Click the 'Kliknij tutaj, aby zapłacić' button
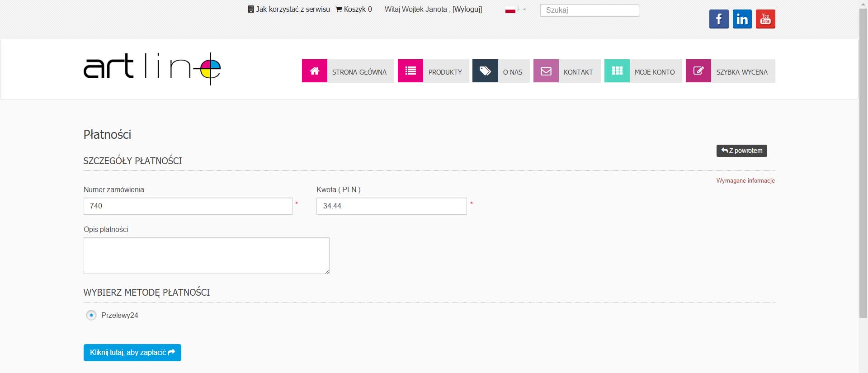 (x=132, y=353)
